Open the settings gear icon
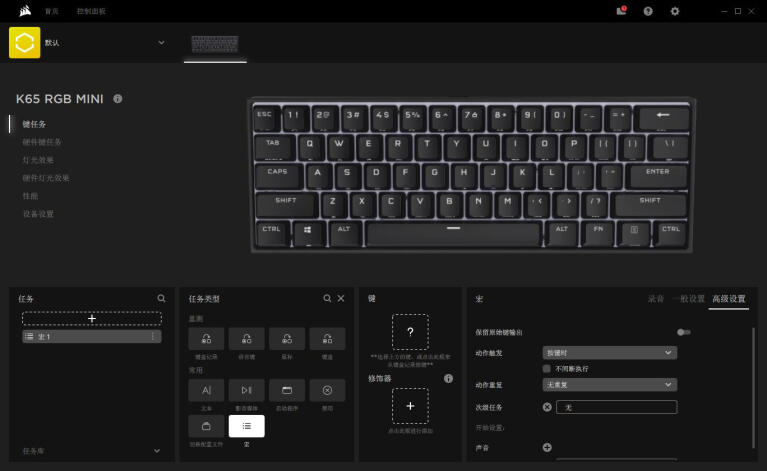This screenshot has width=767, height=471. (x=675, y=11)
